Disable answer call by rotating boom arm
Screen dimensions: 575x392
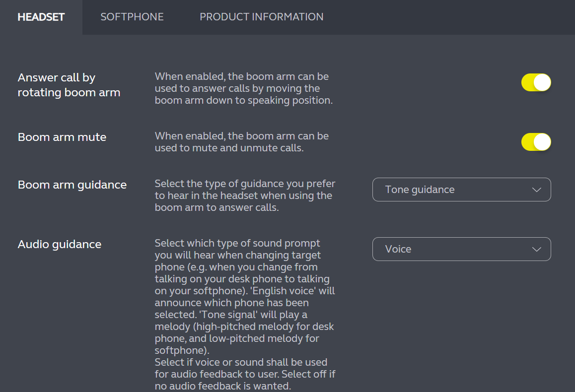pos(536,82)
